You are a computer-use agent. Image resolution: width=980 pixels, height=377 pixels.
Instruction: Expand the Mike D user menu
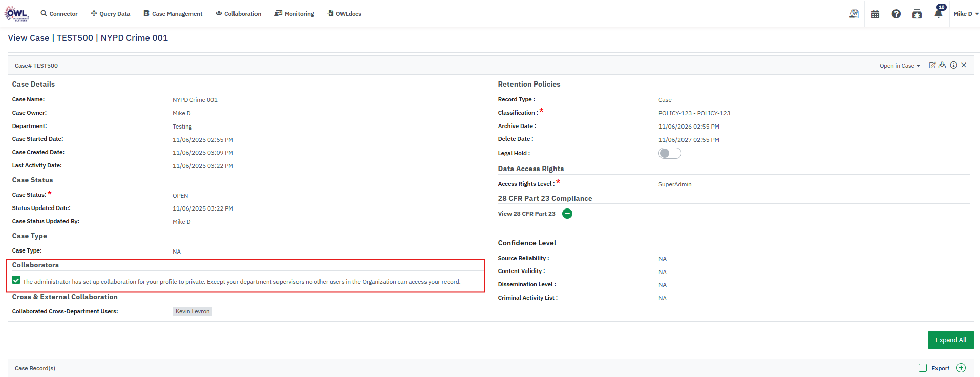point(966,14)
